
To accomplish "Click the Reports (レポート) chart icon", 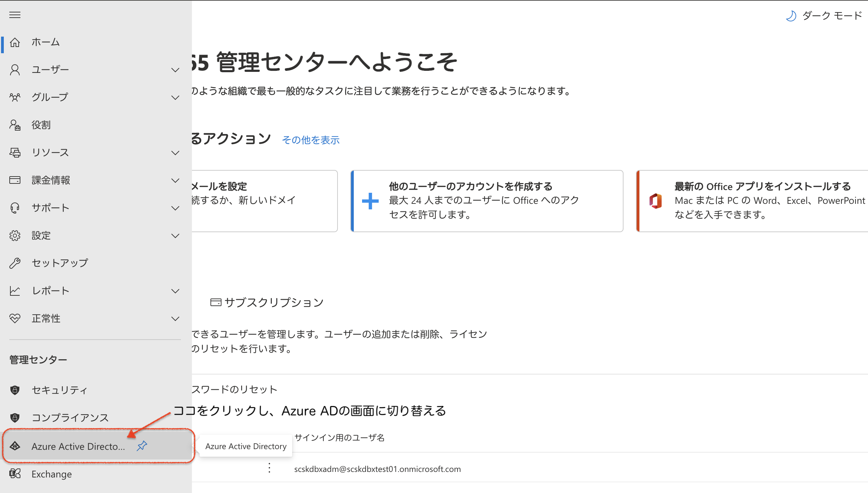I will click(x=15, y=291).
